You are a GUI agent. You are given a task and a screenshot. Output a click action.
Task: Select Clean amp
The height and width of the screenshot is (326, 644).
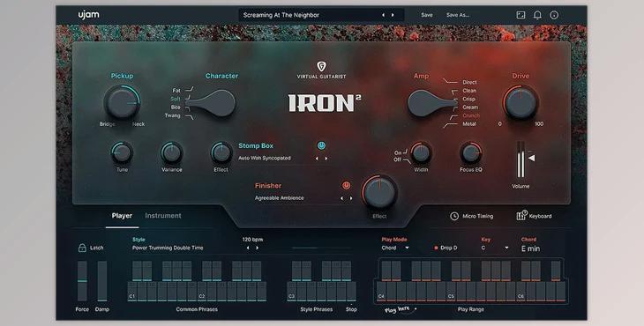tap(469, 91)
